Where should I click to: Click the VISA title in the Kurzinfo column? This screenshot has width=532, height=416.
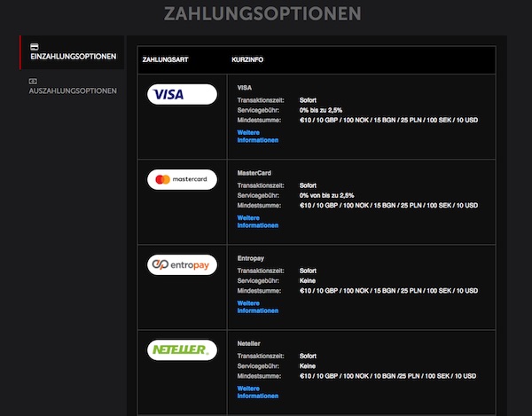tap(245, 88)
